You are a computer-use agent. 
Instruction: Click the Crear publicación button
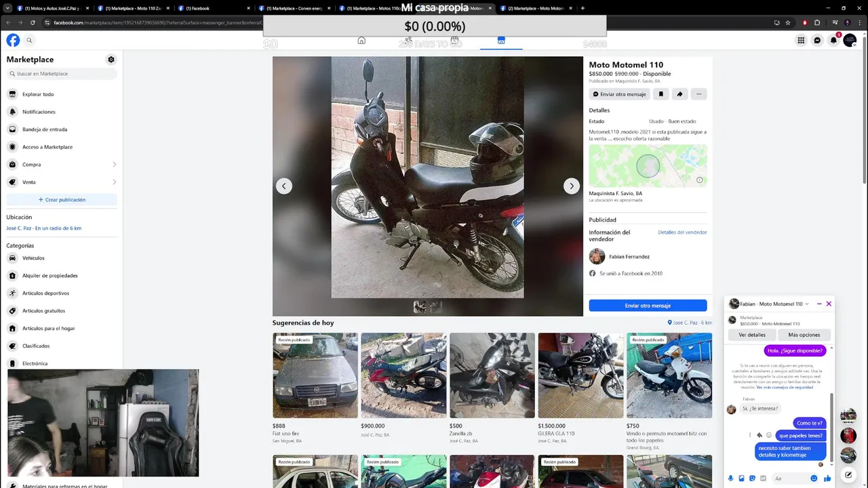pyautogui.click(x=62, y=200)
